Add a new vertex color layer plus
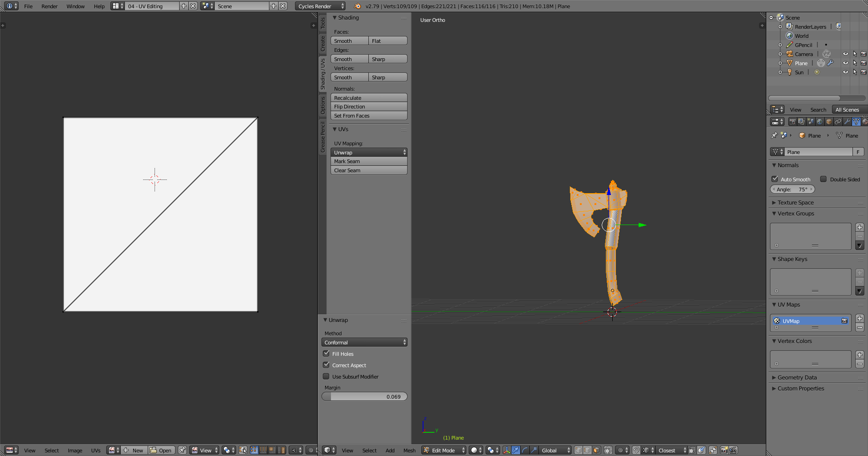This screenshot has width=868, height=456. point(860,355)
